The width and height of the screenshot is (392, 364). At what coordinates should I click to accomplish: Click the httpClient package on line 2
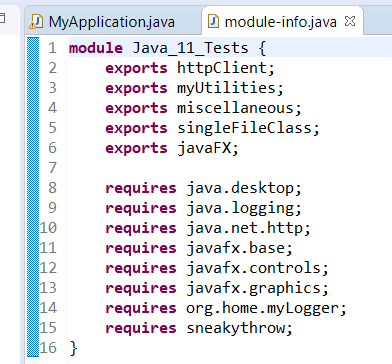[222, 68]
